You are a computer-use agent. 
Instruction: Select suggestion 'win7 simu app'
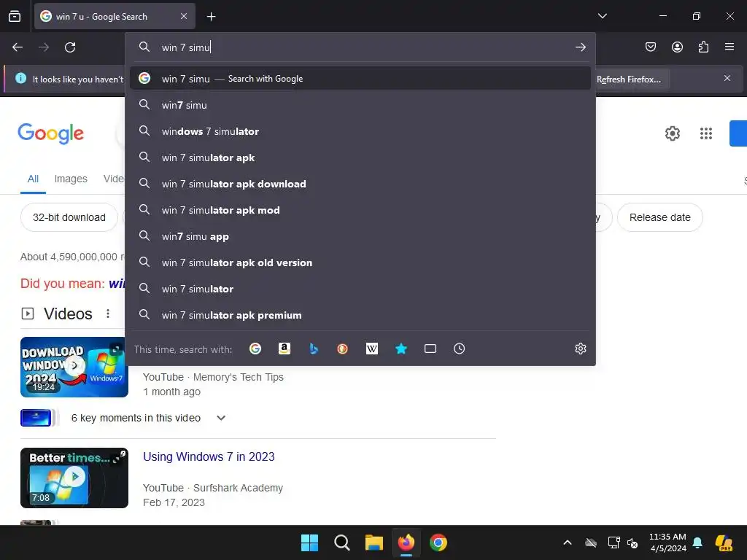point(360,236)
